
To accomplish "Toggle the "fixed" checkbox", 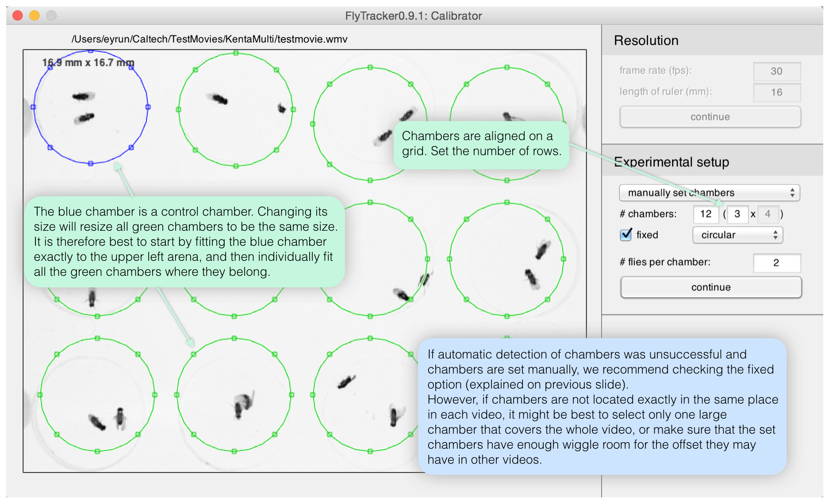I will point(626,235).
